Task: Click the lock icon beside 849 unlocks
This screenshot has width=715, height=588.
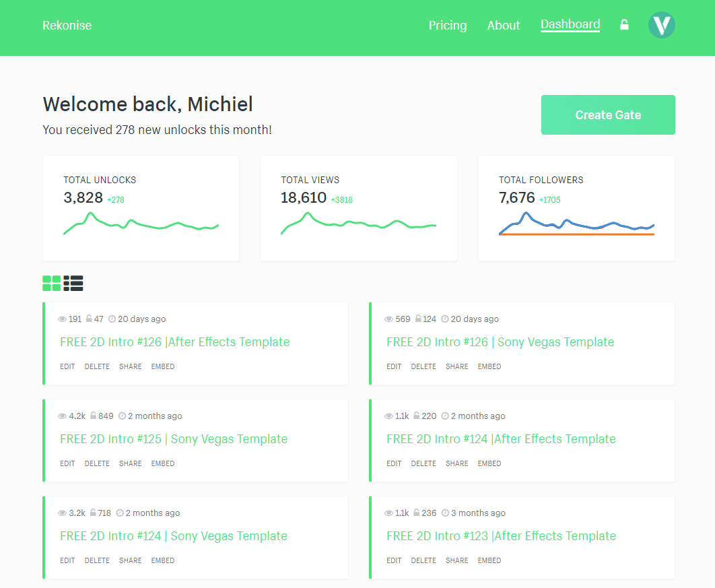Action: pyautogui.click(x=93, y=416)
